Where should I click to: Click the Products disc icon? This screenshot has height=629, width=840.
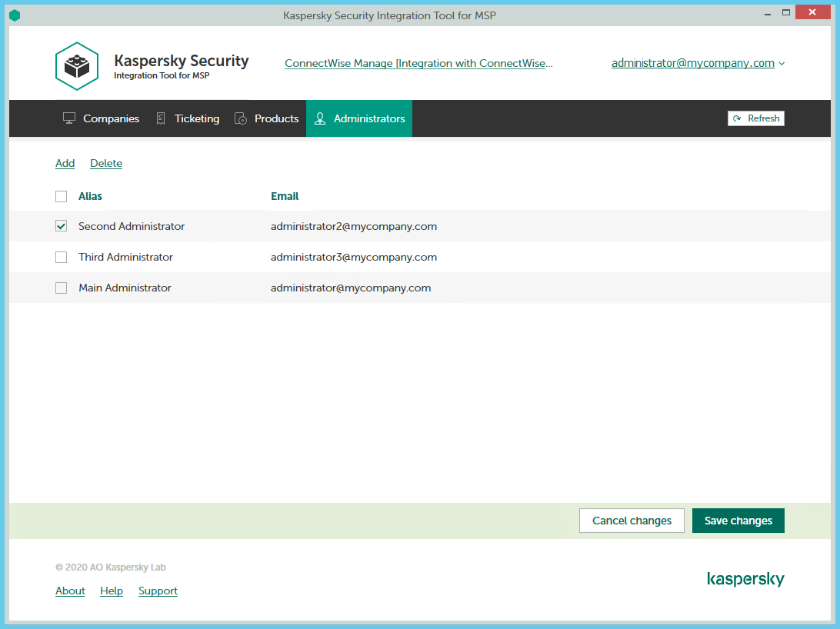click(x=241, y=118)
